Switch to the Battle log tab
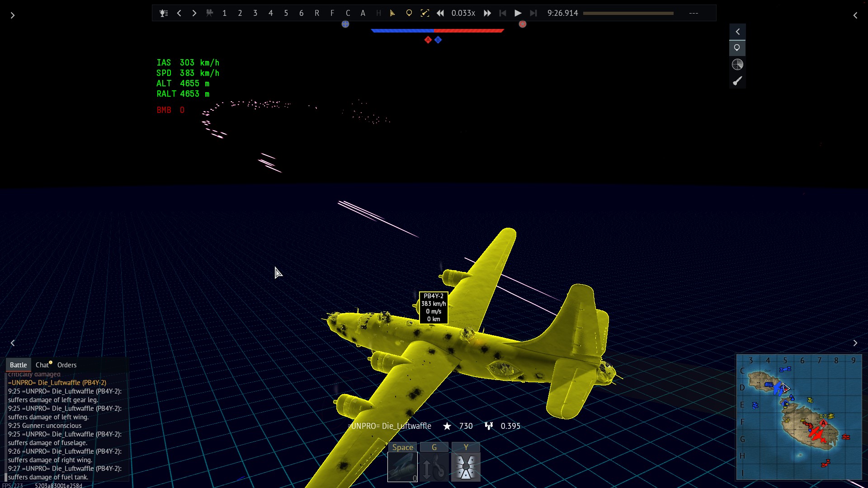The width and height of the screenshot is (868, 488). pos(19,365)
